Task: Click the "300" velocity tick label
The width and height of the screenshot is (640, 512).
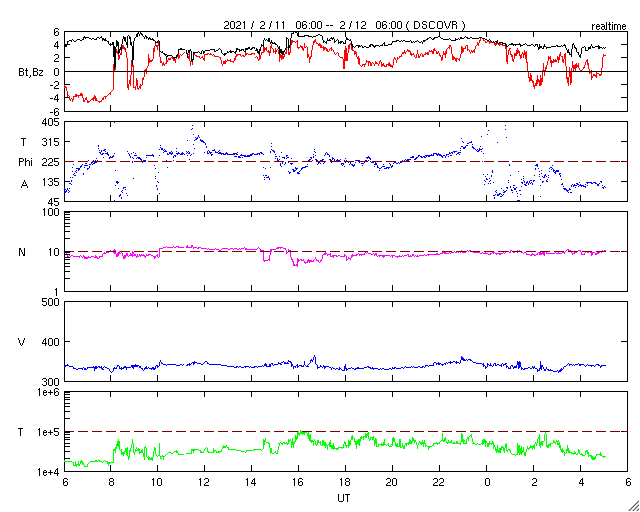Action: click(x=51, y=382)
